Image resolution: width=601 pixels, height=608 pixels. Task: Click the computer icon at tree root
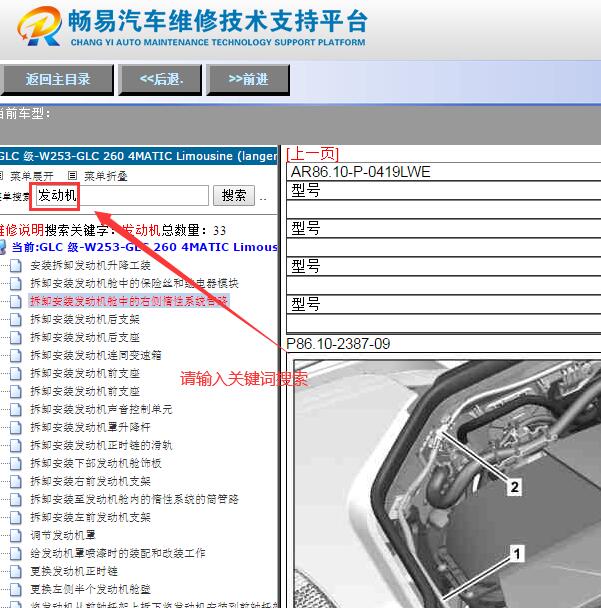pyautogui.click(x=3, y=247)
